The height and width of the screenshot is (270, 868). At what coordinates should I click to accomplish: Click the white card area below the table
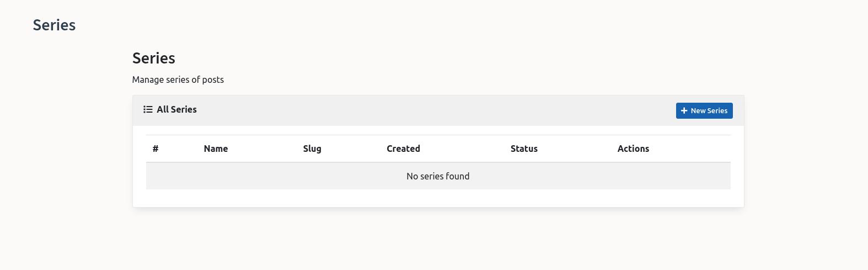(438, 198)
